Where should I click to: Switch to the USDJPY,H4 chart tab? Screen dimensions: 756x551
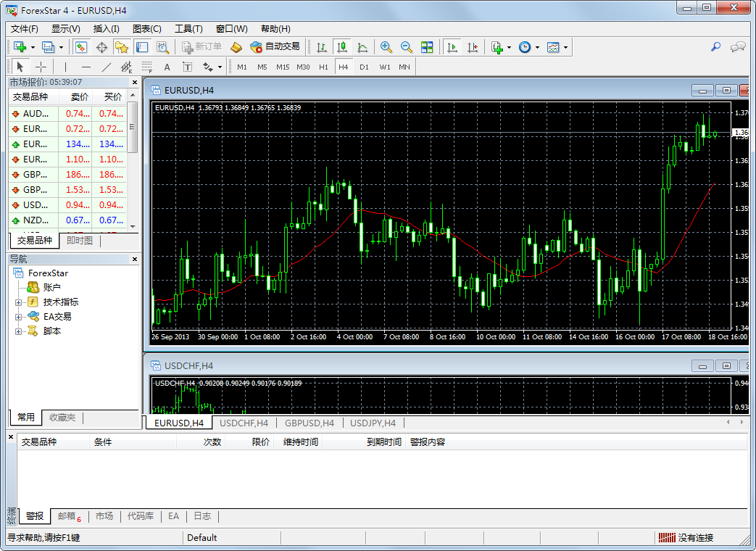pos(373,423)
